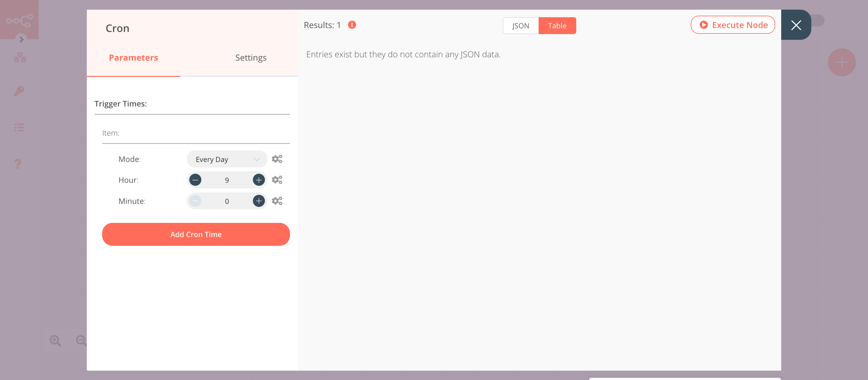The width and height of the screenshot is (868, 380).
Task: Click the Add Cron Time button
Action: (196, 234)
